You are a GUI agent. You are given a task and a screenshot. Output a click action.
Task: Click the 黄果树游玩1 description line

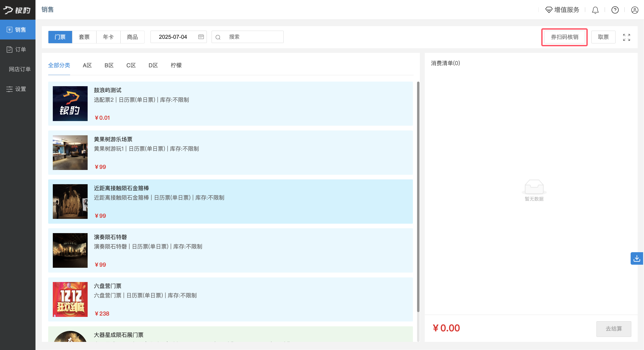(x=146, y=149)
